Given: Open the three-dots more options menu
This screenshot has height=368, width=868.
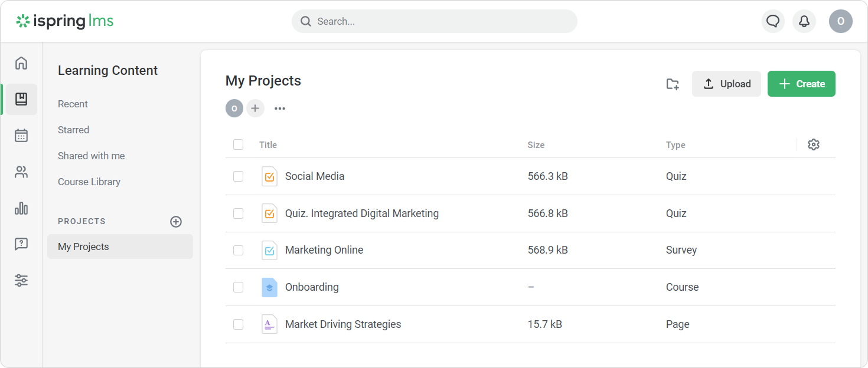Looking at the screenshot, I should click(x=280, y=109).
